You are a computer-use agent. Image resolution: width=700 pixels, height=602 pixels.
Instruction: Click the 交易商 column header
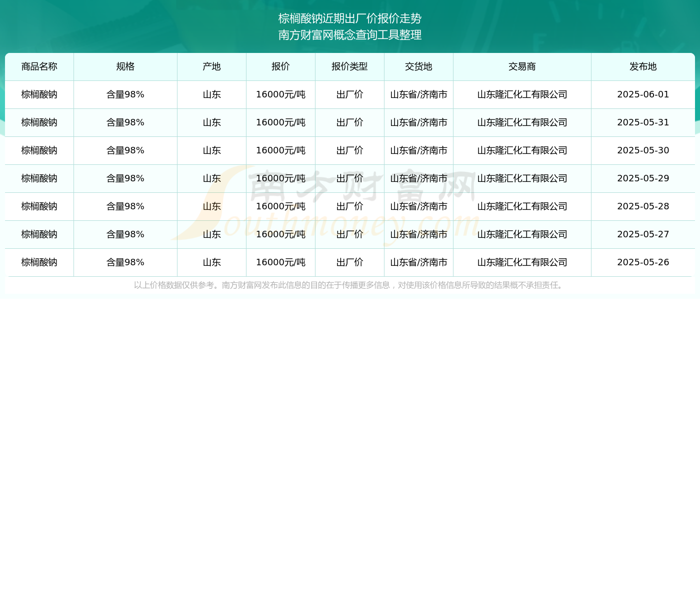point(522,66)
